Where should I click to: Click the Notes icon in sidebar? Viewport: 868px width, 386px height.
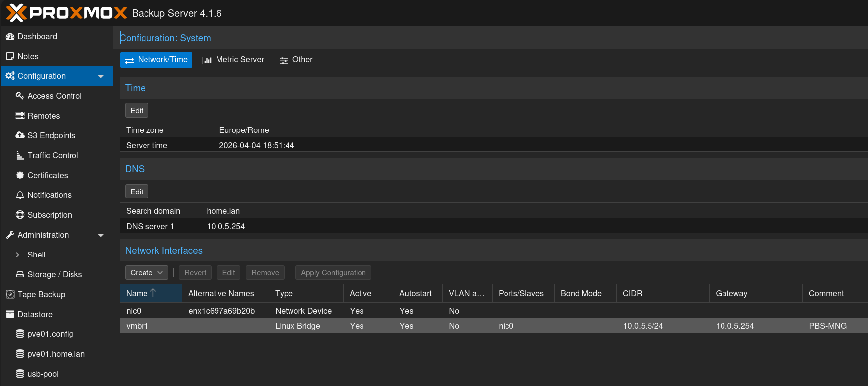tap(10, 56)
